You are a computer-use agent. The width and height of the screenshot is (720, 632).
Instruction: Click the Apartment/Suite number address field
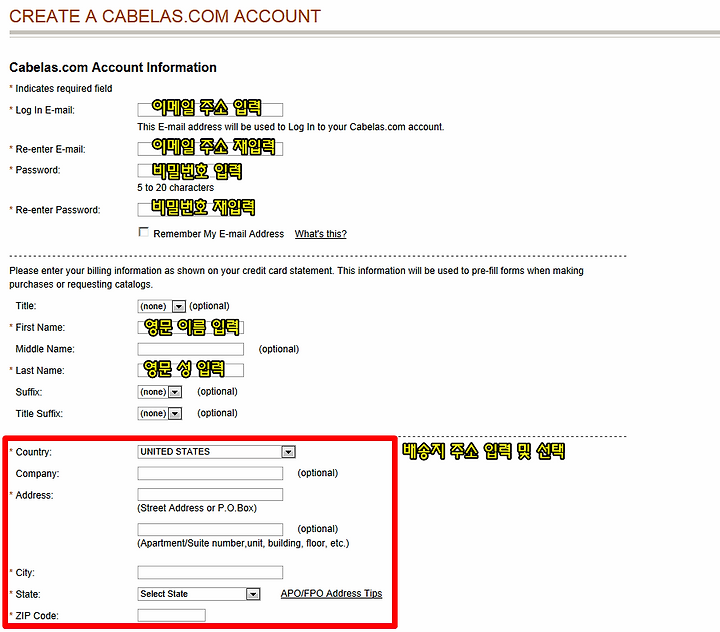click(210, 529)
